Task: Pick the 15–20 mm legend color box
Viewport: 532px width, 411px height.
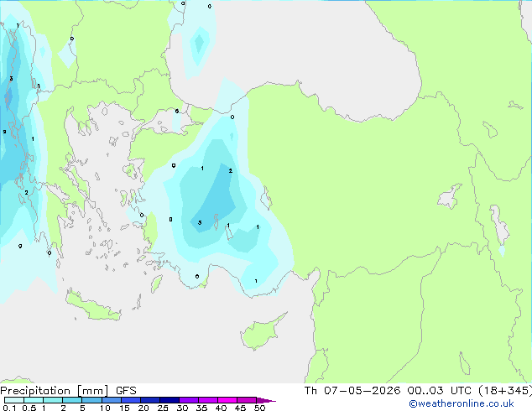Action: coord(131,400)
